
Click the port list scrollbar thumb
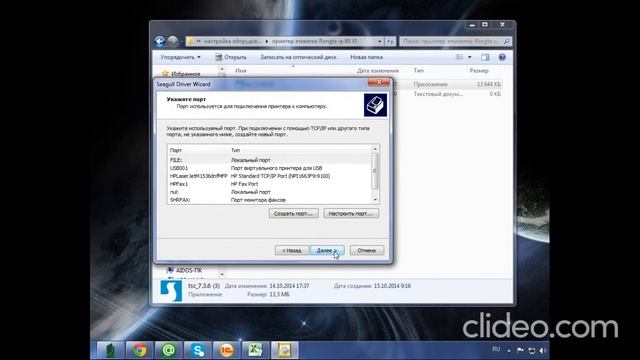click(375, 171)
